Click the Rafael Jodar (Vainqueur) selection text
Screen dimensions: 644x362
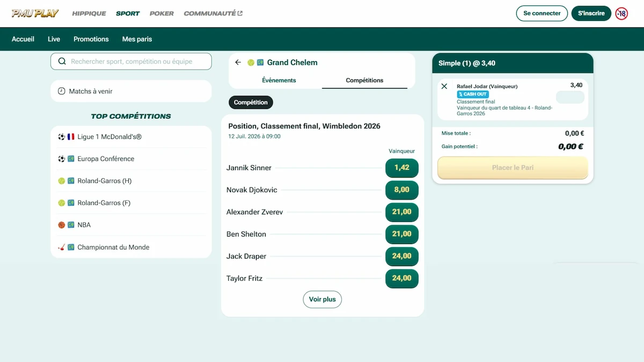click(487, 86)
